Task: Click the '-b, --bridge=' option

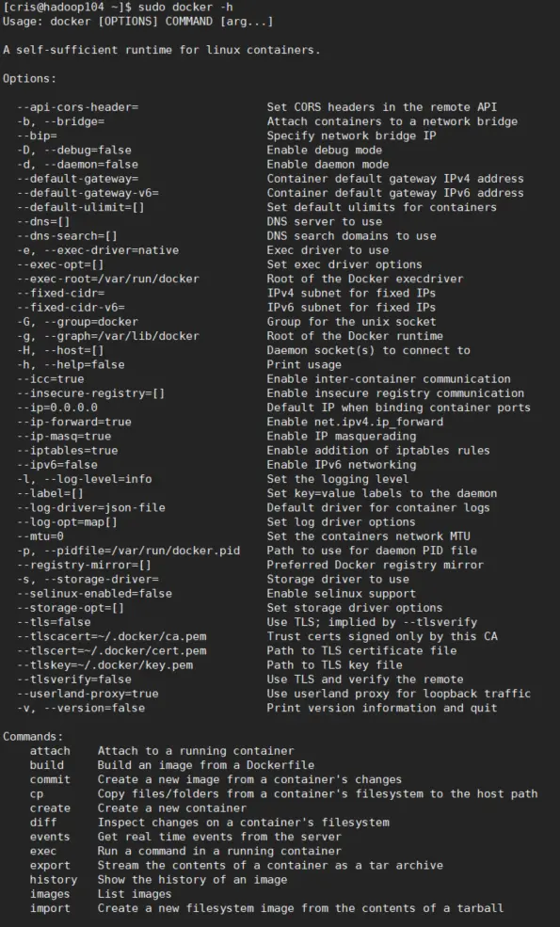Action: tap(60, 121)
